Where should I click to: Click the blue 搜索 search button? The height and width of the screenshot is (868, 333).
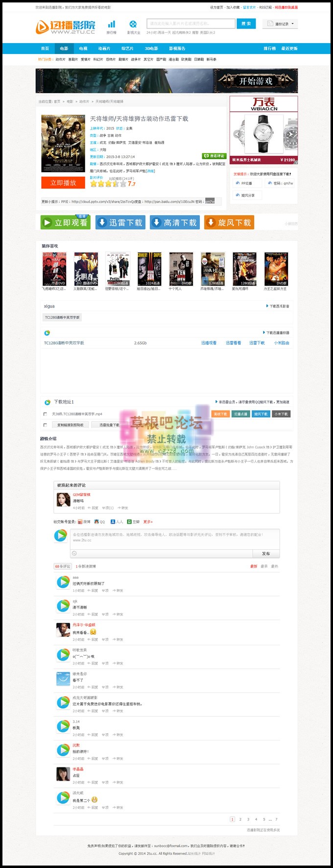coord(246,24)
